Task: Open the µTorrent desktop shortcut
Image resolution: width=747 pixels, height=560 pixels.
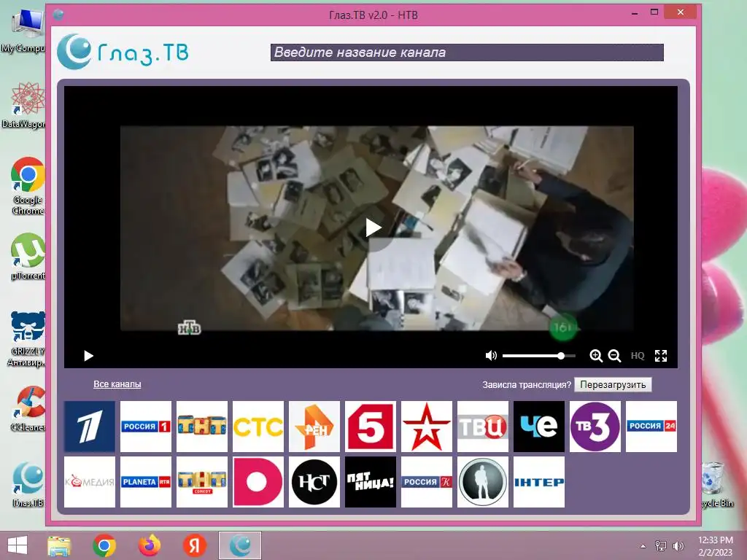Action: point(28,256)
